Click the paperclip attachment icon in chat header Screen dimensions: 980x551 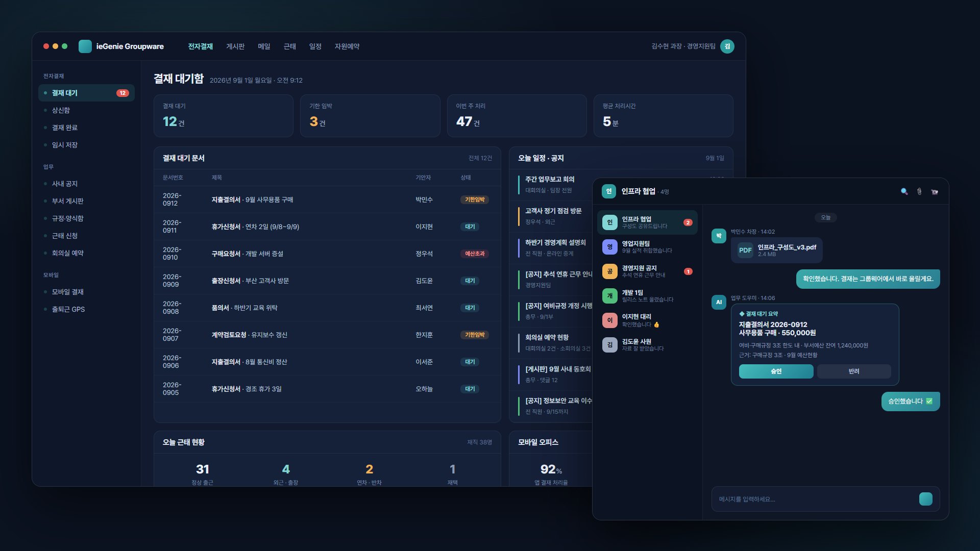pyautogui.click(x=919, y=192)
